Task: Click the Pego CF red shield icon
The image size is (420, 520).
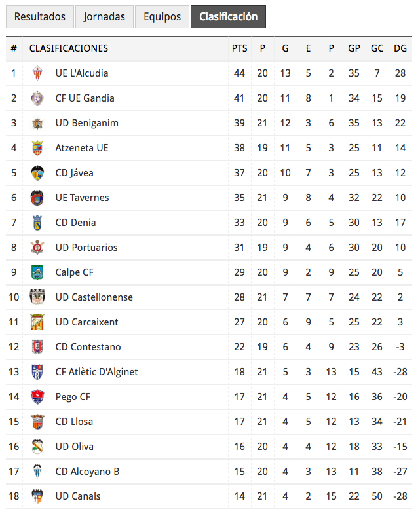Action: [37, 397]
